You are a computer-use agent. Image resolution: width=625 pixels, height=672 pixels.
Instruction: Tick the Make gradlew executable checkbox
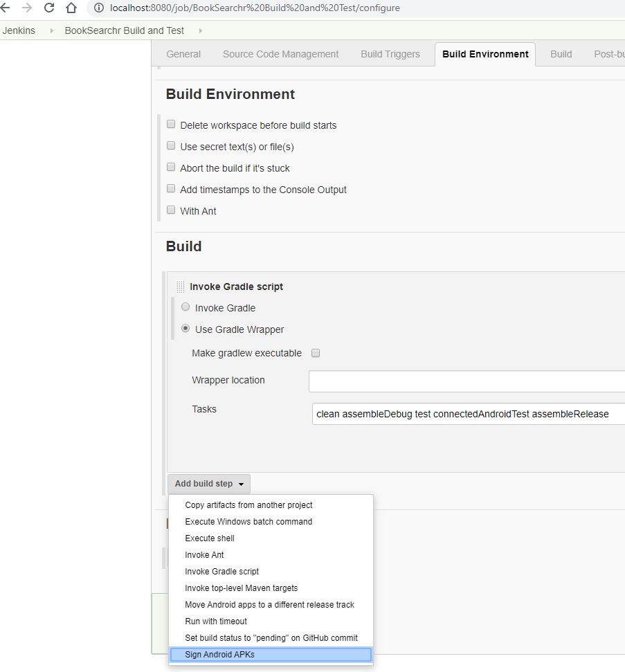point(316,353)
